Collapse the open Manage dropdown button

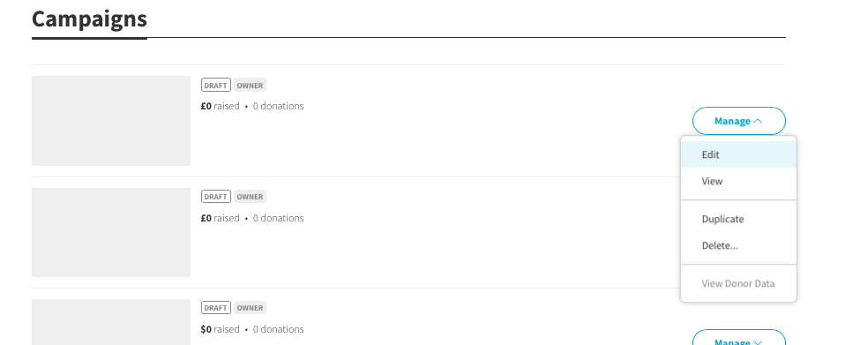pyautogui.click(x=738, y=121)
